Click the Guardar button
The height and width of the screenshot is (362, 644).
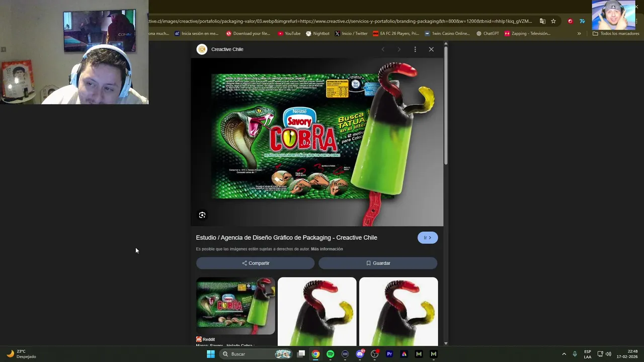[x=378, y=263]
